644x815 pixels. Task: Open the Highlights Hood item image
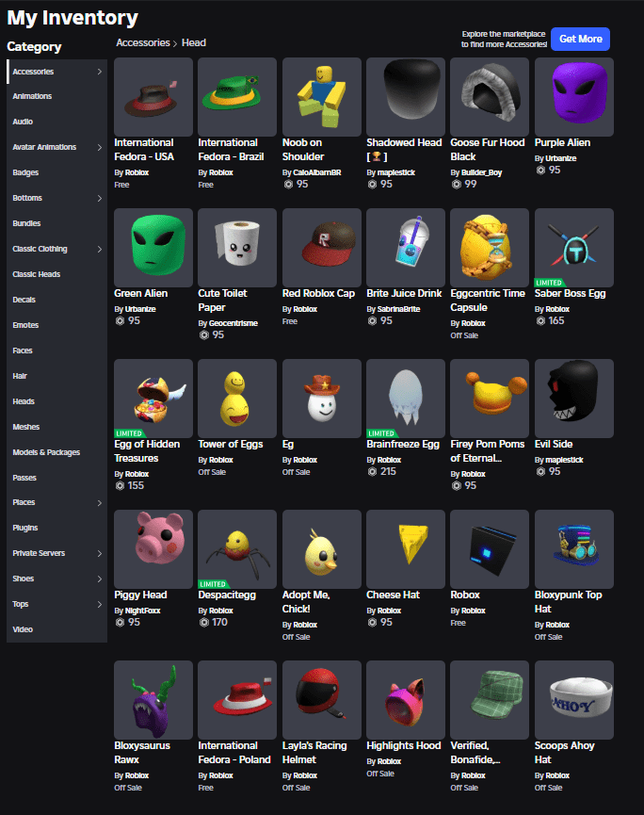coord(406,700)
